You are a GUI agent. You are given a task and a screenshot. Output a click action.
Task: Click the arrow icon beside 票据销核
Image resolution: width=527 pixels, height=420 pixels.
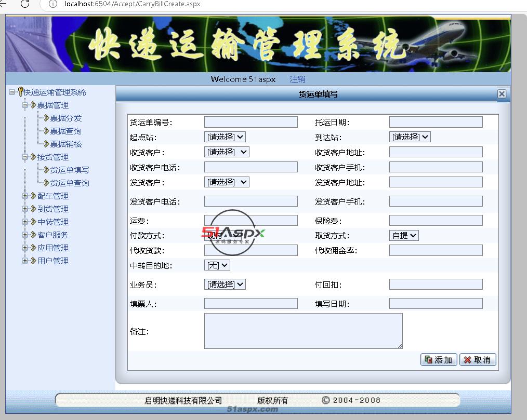tap(46, 144)
